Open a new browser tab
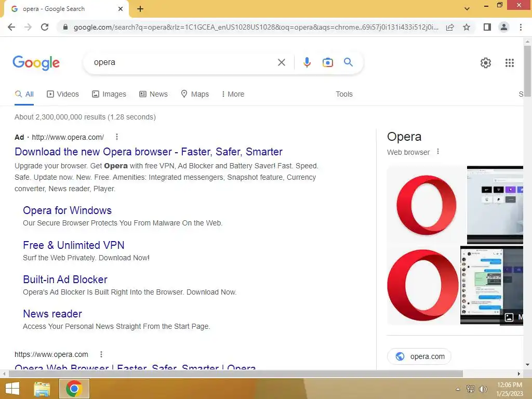The height and width of the screenshot is (399, 532). 140,9
